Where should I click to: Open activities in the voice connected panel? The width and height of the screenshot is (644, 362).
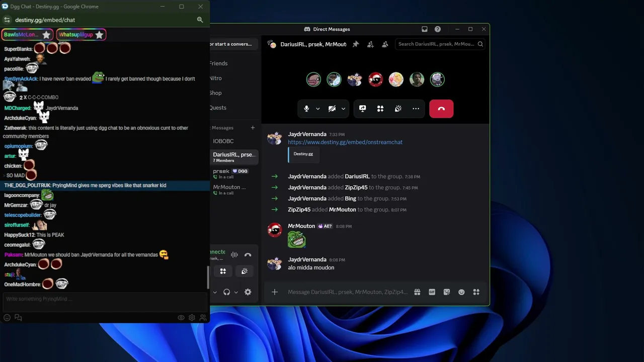point(223,271)
